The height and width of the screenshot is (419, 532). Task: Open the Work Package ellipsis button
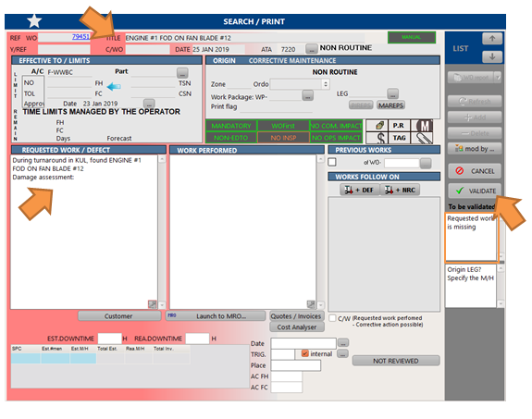pos(308,95)
